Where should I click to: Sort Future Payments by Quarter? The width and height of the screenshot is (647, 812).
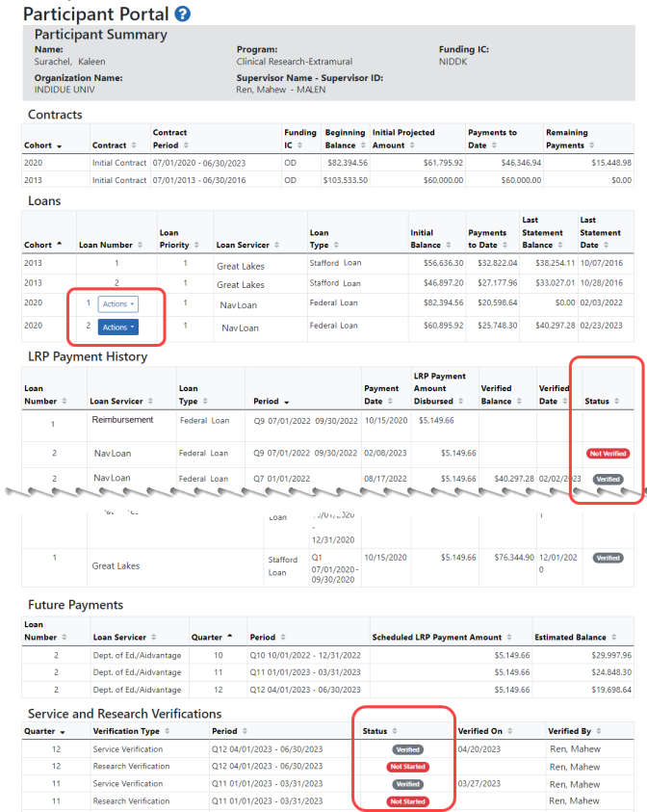212,638
